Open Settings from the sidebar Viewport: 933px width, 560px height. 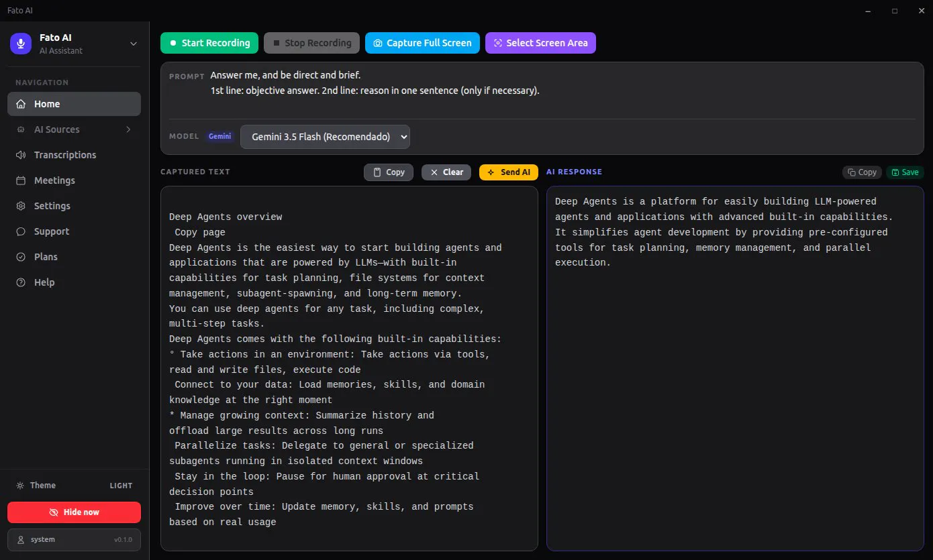pos(75,206)
